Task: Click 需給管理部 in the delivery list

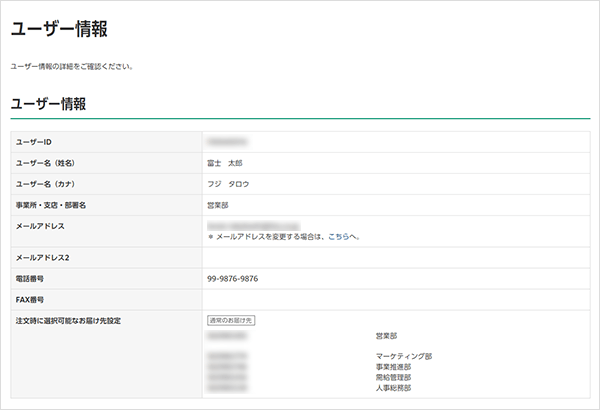Action: point(393,378)
